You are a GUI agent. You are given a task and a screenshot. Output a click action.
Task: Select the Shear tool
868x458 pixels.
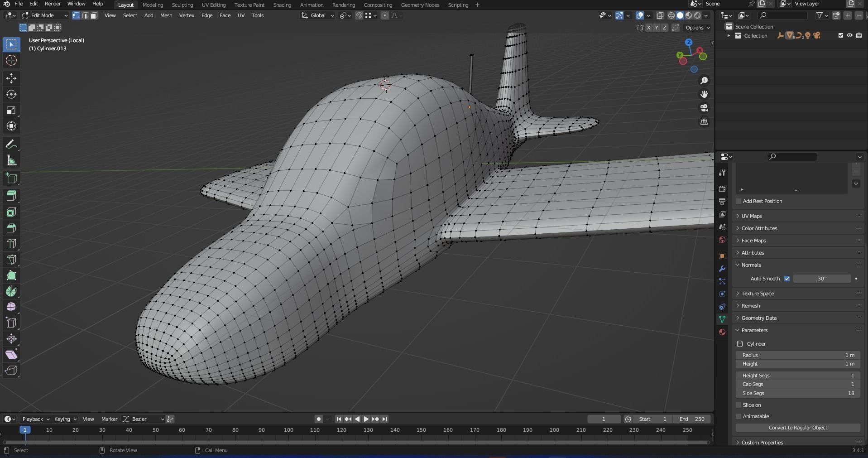pyautogui.click(x=11, y=354)
